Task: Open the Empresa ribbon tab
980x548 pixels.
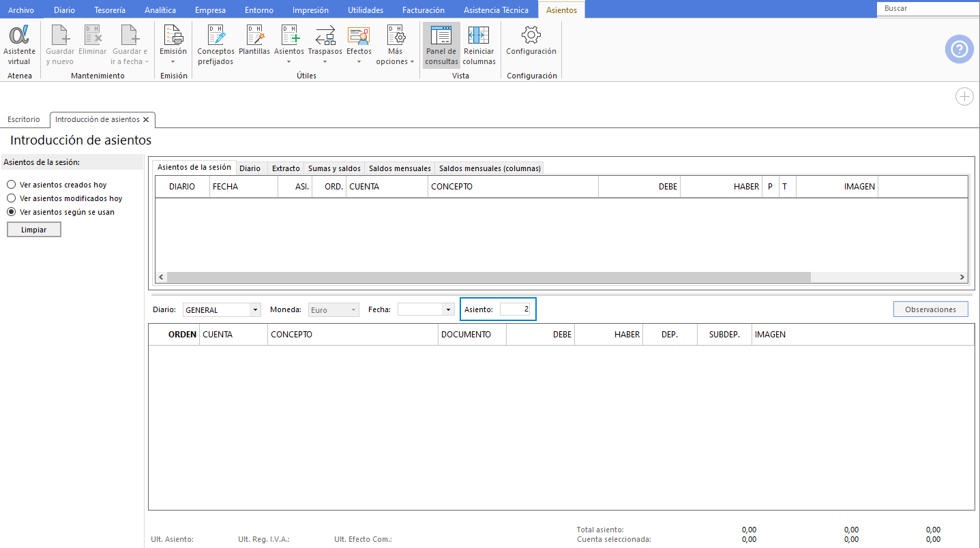Action: click(x=210, y=10)
